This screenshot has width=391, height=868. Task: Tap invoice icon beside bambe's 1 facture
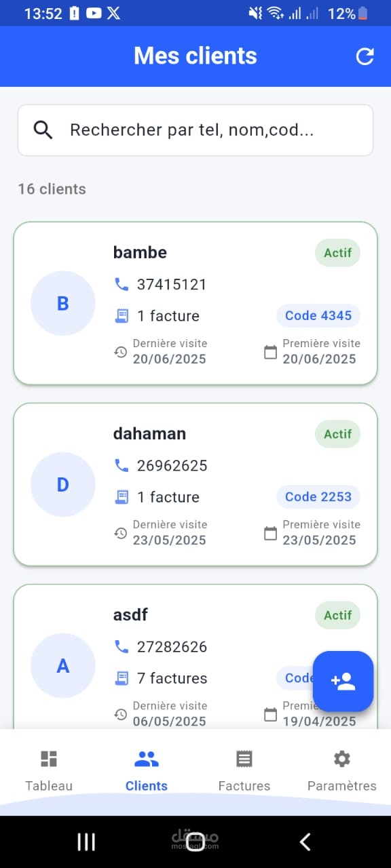point(122,315)
